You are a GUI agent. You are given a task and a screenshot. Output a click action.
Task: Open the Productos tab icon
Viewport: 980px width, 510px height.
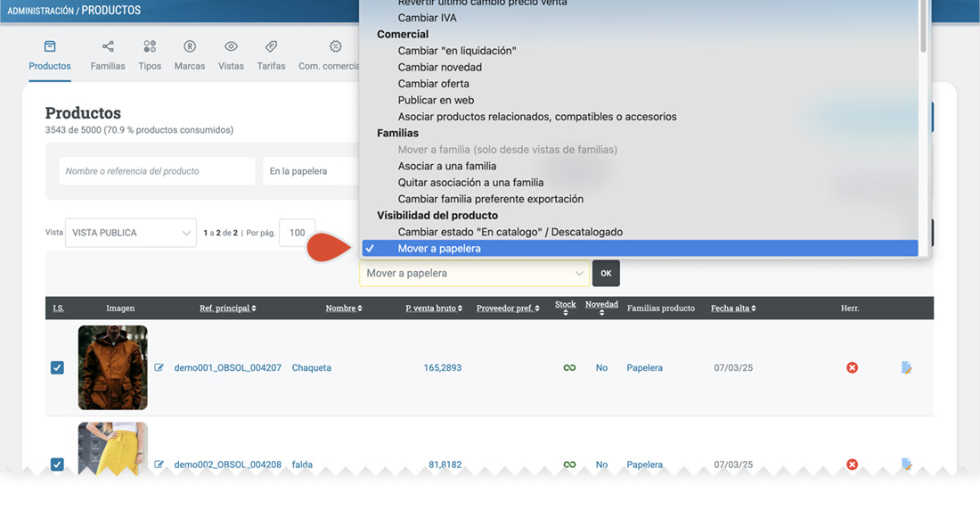tap(50, 46)
